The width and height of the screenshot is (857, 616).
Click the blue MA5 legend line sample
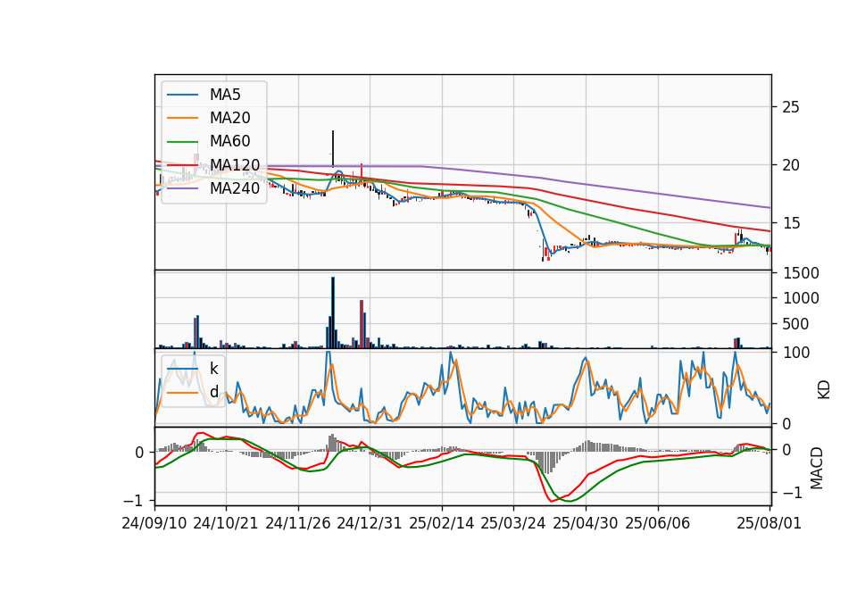pyautogui.click(x=182, y=96)
